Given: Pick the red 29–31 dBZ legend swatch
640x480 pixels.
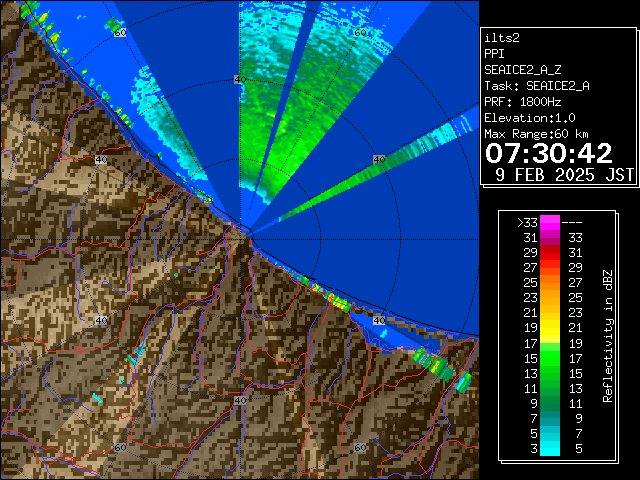Looking at the screenshot, I should (x=550, y=253).
